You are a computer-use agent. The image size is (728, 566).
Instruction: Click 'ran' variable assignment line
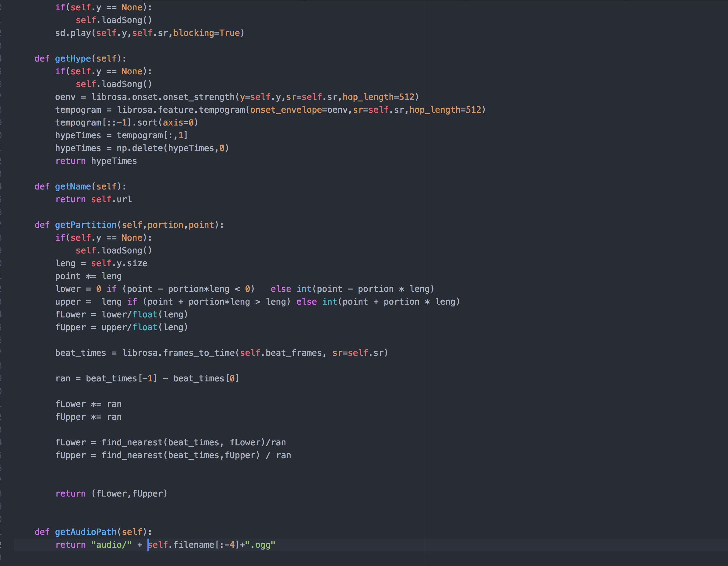pyautogui.click(x=63, y=379)
